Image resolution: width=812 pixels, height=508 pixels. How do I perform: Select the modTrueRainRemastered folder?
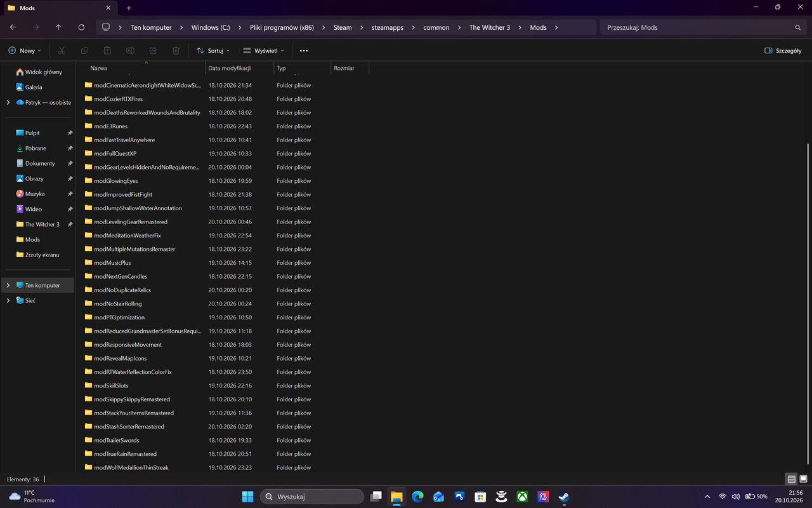pyautogui.click(x=125, y=454)
